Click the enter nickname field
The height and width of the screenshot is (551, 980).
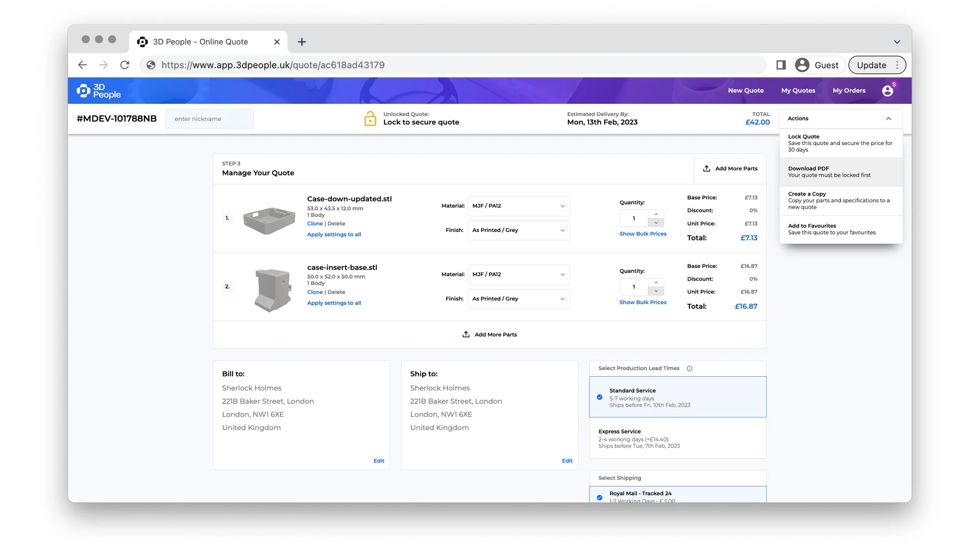click(209, 119)
